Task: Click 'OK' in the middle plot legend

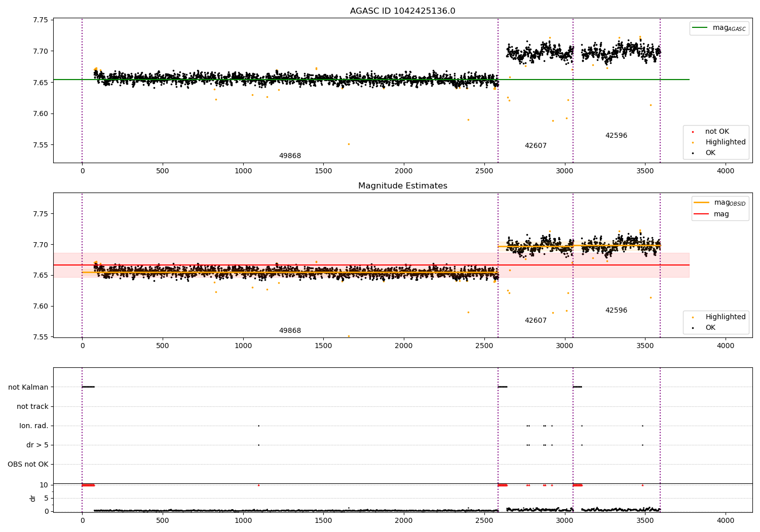Action: (710, 328)
